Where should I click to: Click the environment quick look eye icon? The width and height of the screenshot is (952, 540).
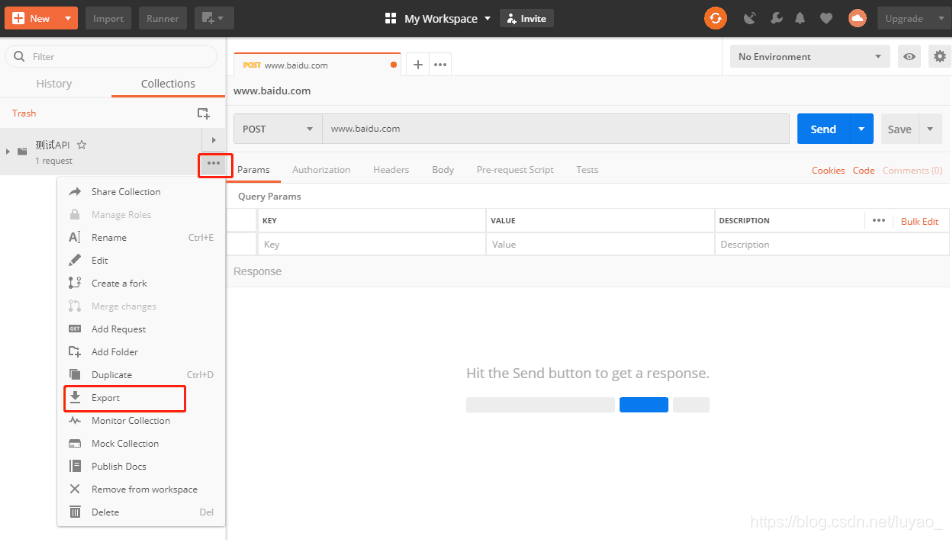click(909, 56)
